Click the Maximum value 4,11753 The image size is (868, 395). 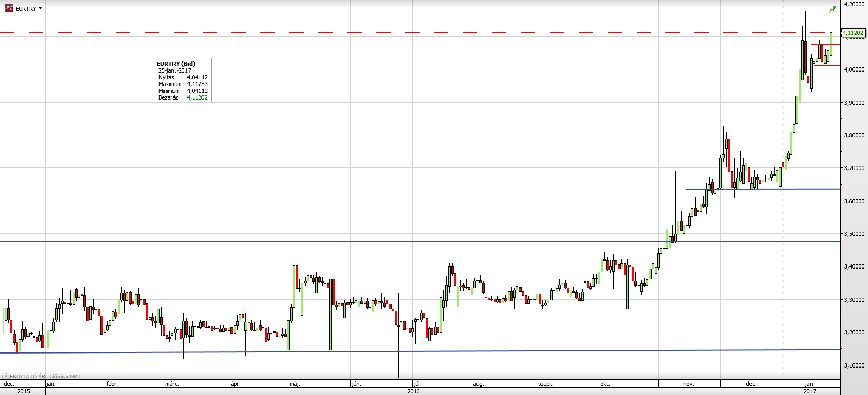pos(197,84)
